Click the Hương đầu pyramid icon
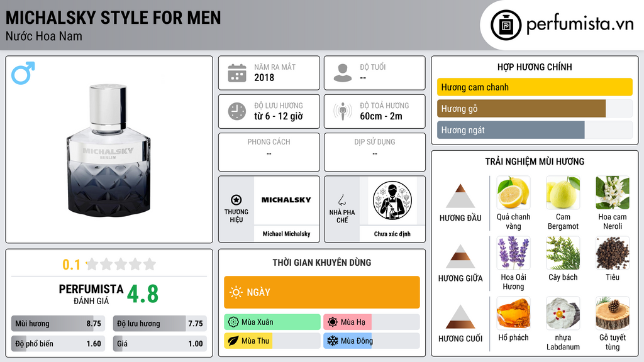The image size is (644, 362). tap(460, 196)
